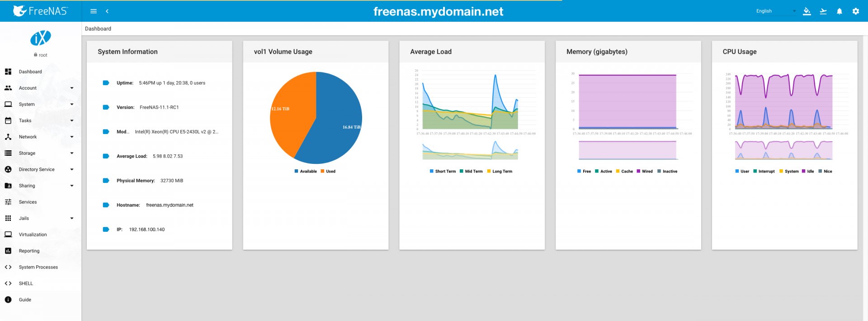
Task: Click the Reporting chart icon
Action: [x=8, y=251]
